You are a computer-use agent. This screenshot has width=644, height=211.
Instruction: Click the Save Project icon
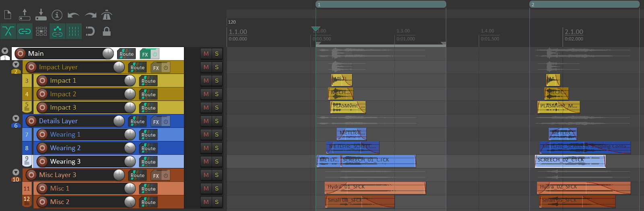pos(41,15)
